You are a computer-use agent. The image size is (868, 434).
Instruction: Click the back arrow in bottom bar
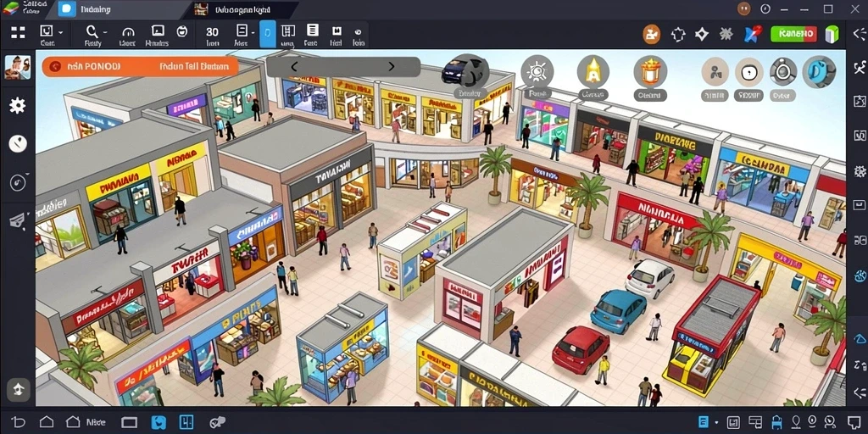coord(19,422)
